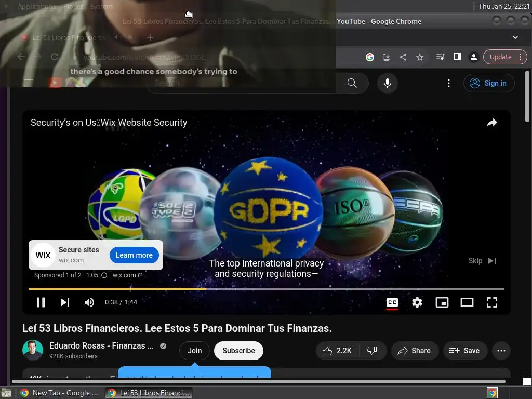Viewport: 532px width, 399px height.
Task: Open media controls icon in Chrome toolbar
Action: [440, 57]
